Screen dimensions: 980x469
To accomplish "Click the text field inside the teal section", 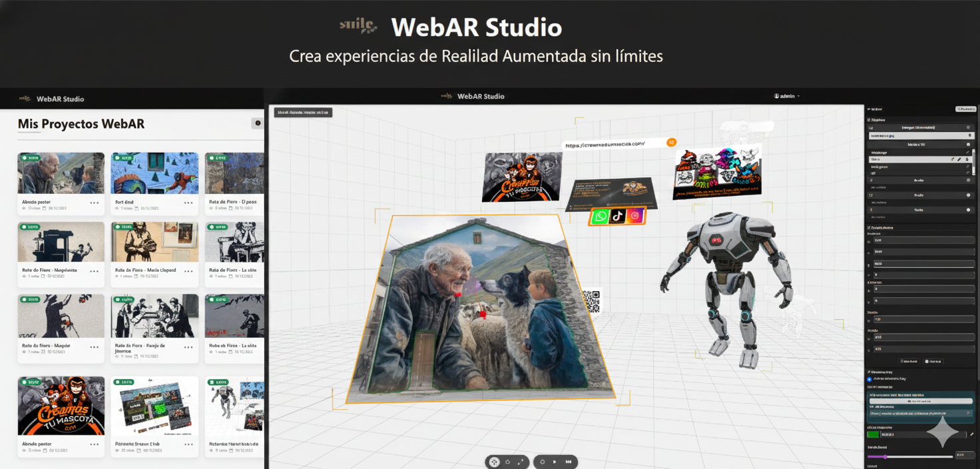I will 921,413.
